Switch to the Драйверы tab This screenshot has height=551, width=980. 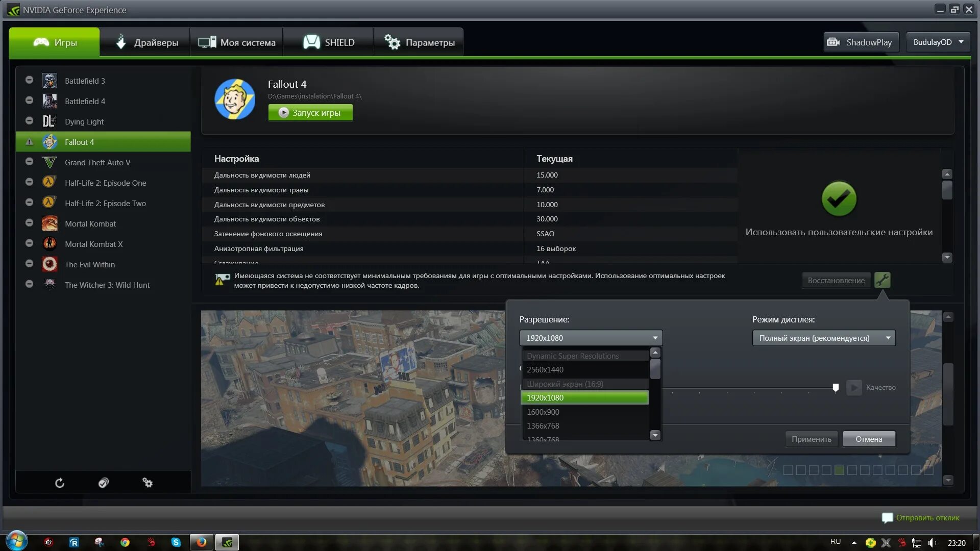coord(145,42)
